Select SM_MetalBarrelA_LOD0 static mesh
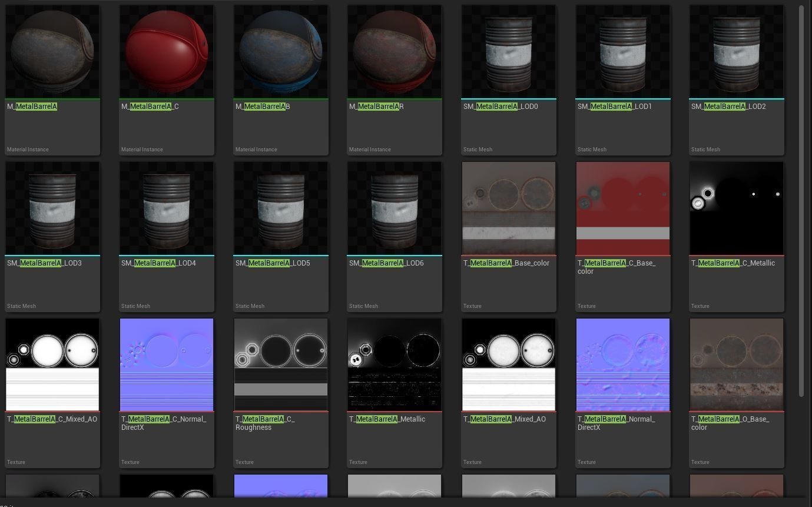812x507 pixels. (509, 80)
